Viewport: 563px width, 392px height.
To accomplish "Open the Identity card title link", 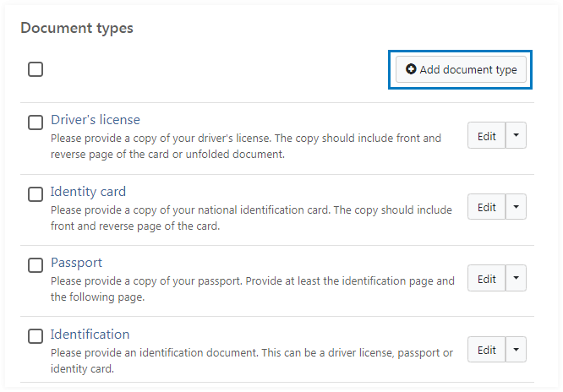I will (88, 192).
